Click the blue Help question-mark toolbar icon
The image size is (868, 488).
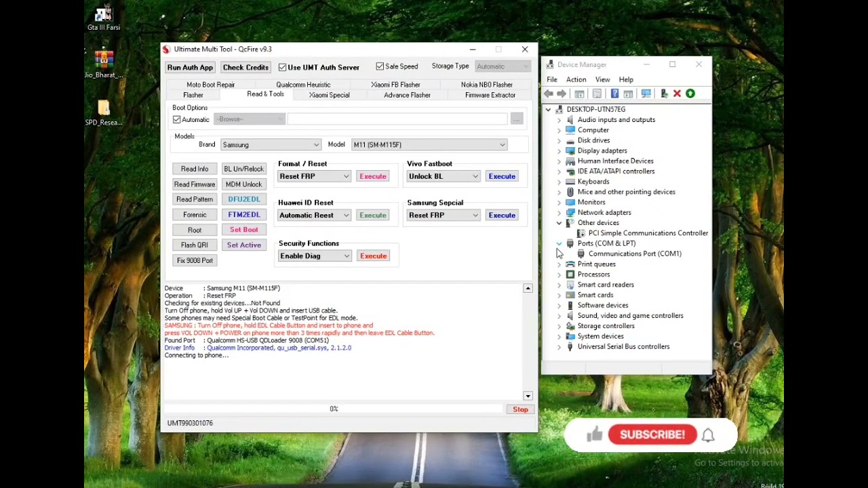click(x=614, y=94)
